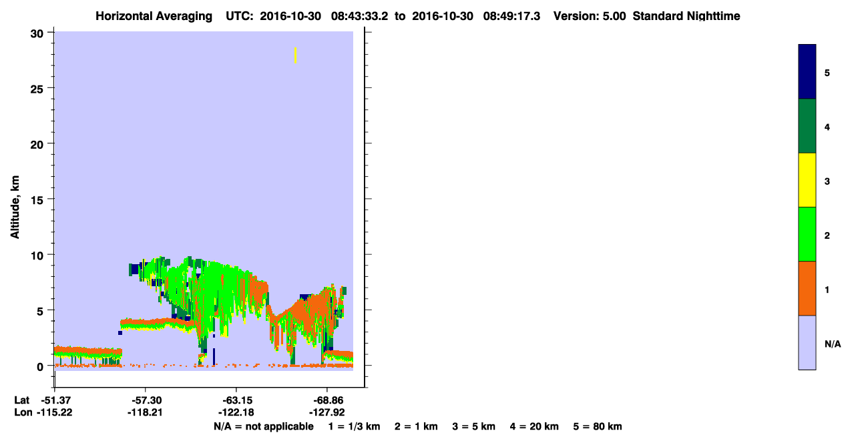This screenshot has height=445, width=868.
Task: Click the longitude value -118.21
Action: pos(146,412)
